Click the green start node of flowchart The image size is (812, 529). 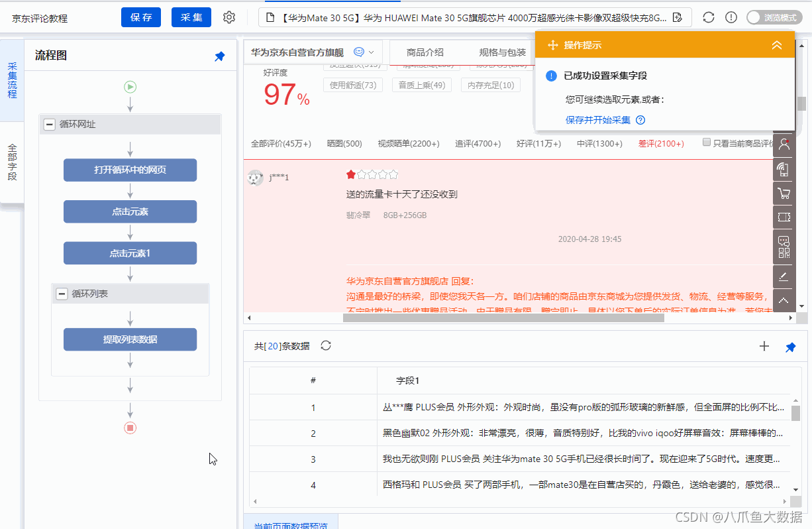point(130,86)
